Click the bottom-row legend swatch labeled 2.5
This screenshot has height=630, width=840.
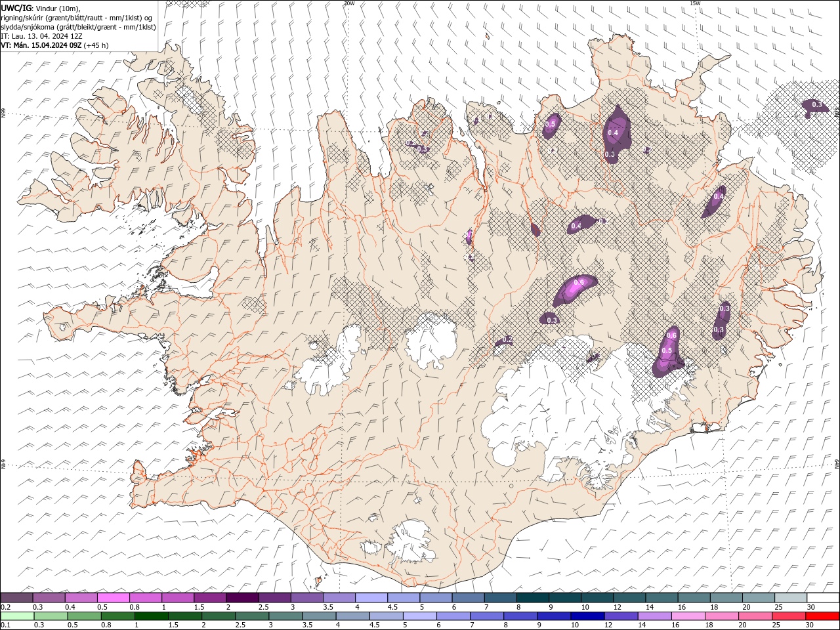253,616
